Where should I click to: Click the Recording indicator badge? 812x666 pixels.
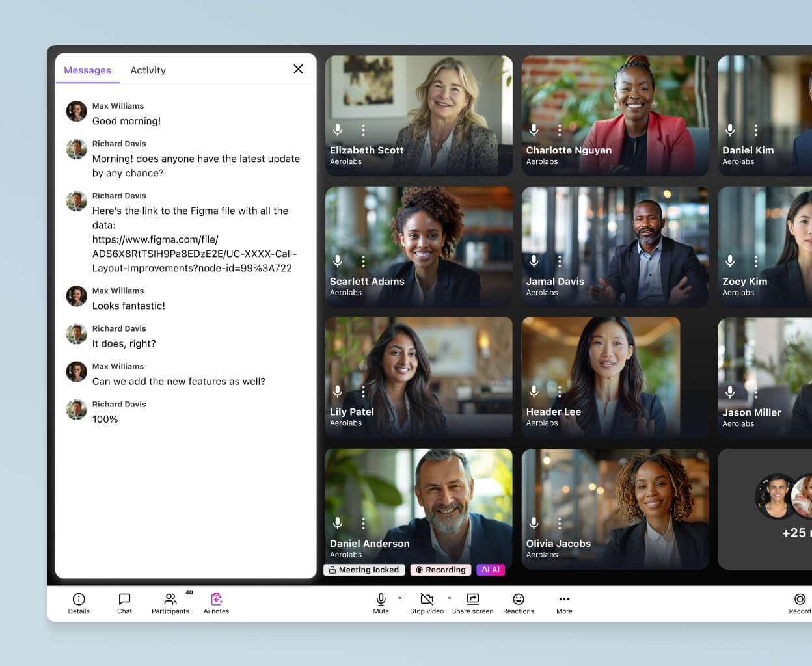point(440,570)
